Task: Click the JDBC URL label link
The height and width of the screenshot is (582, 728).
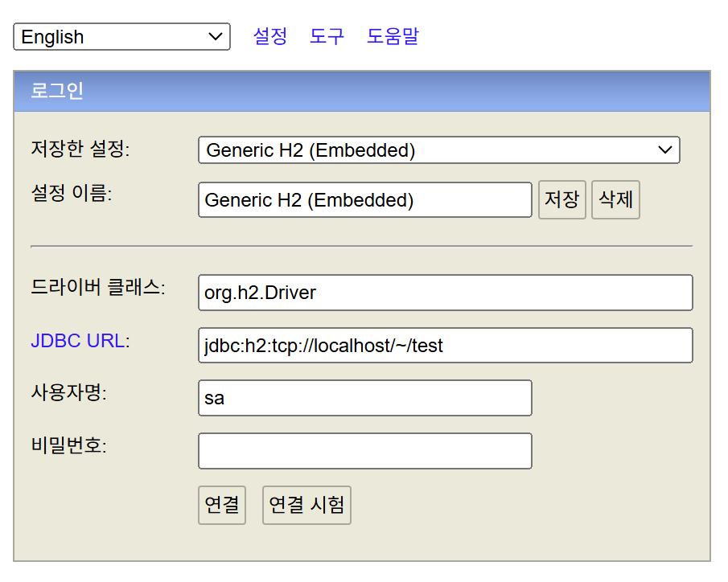Action: 78,341
